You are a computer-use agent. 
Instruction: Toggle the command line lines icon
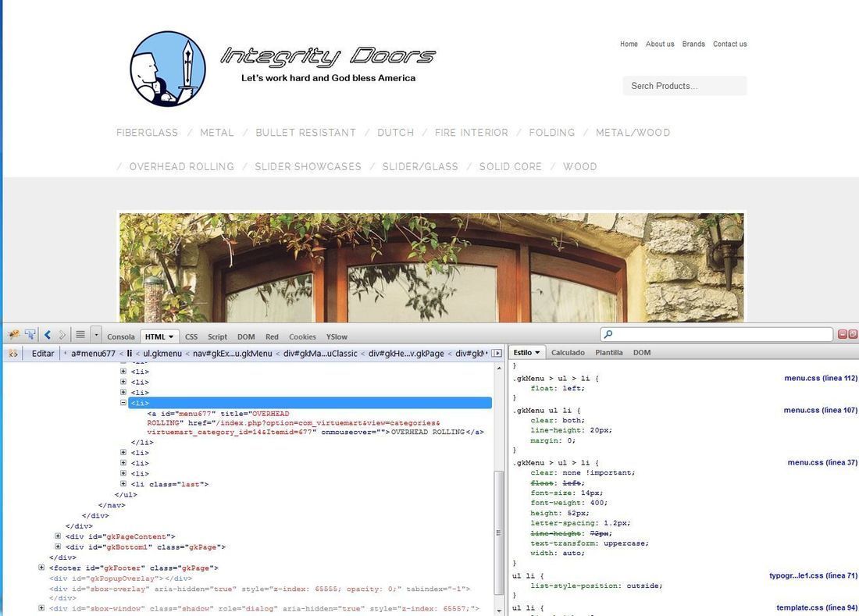[80, 335]
